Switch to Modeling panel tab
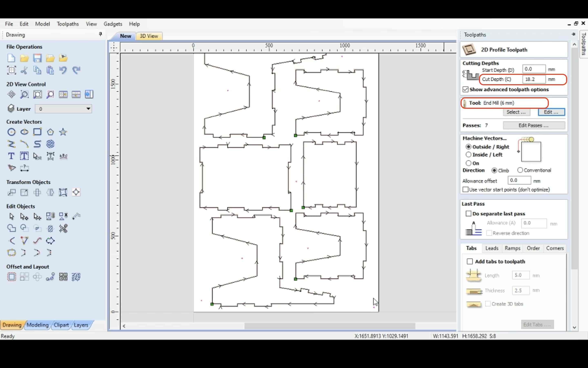This screenshot has width=588, height=368. (x=38, y=325)
